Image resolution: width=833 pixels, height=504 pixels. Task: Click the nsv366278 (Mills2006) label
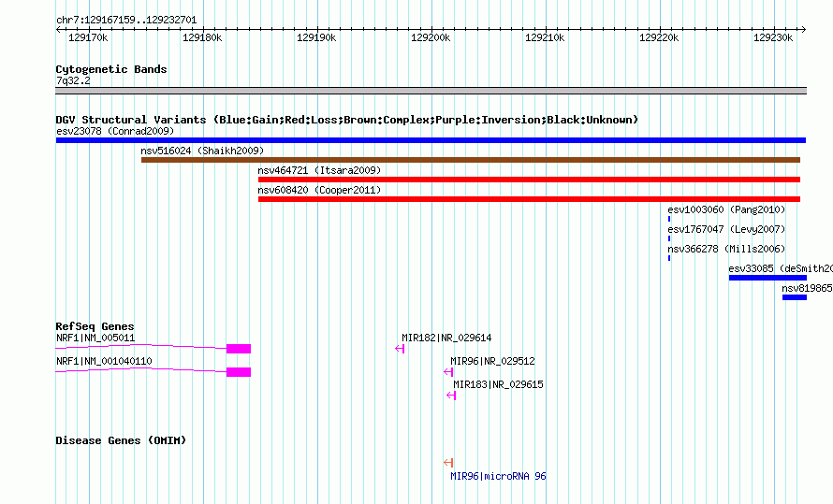click(x=726, y=249)
